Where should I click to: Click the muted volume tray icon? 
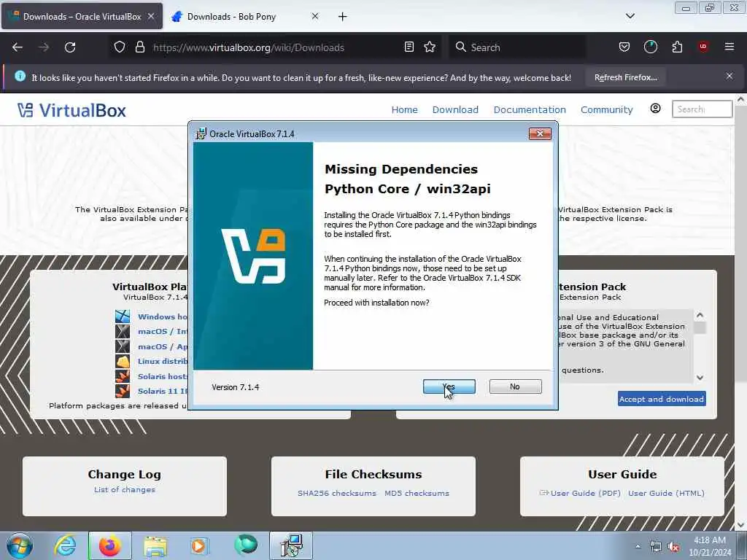pos(673,547)
